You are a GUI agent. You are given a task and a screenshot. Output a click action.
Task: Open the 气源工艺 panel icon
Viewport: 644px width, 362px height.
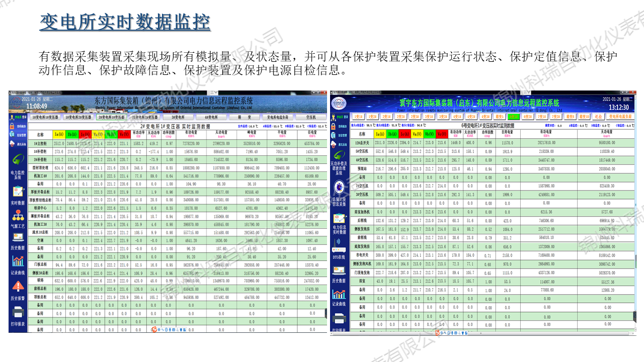(x=18, y=215)
